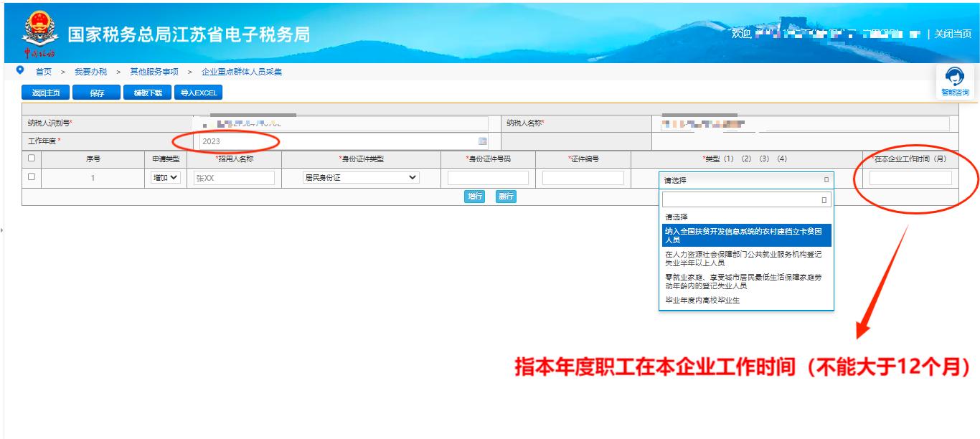Expand the 居民身份证 ID type dropdown
The height and width of the screenshot is (439, 980).
tap(361, 177)
